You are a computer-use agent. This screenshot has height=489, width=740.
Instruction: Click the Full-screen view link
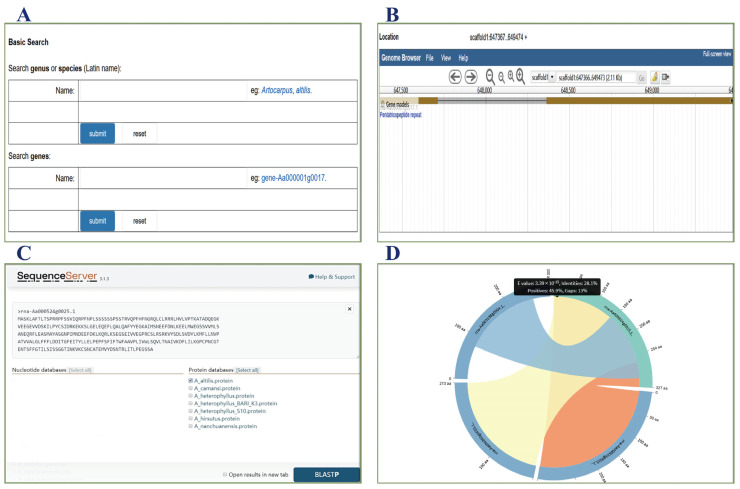tap(717, 54)
